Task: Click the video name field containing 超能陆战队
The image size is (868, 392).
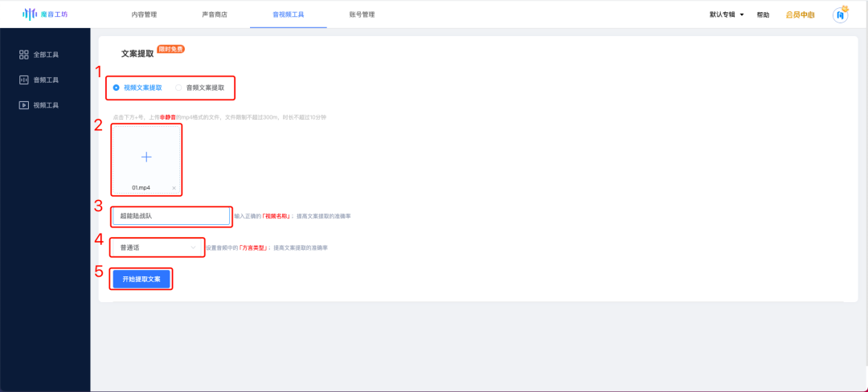Action: (x=171, y=216)
